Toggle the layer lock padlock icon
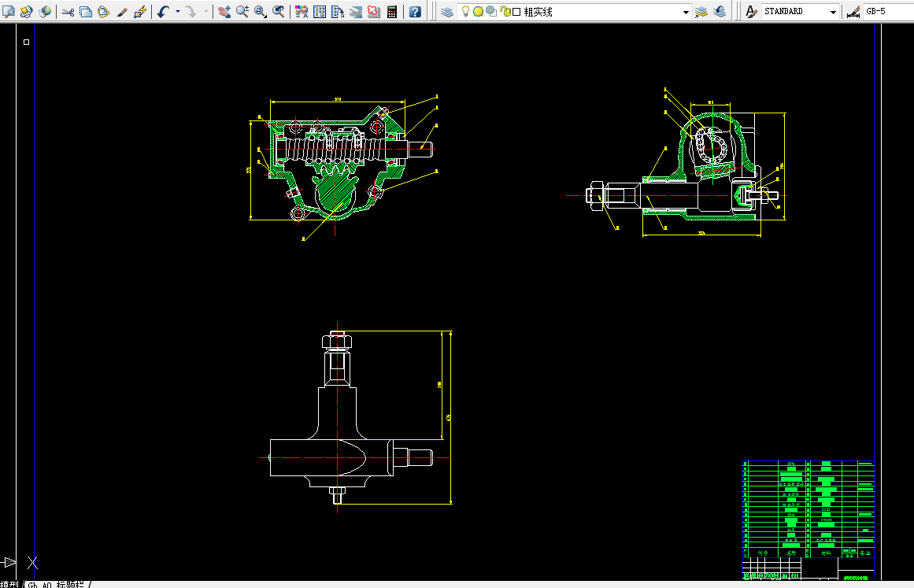Image resolution: width=914 pixels, height=588 pixels. coord(505,12)
